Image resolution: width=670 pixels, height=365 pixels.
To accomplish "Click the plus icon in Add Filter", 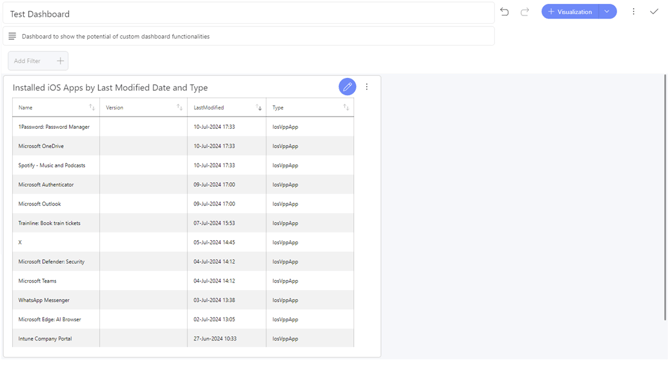I will point(60,61).
